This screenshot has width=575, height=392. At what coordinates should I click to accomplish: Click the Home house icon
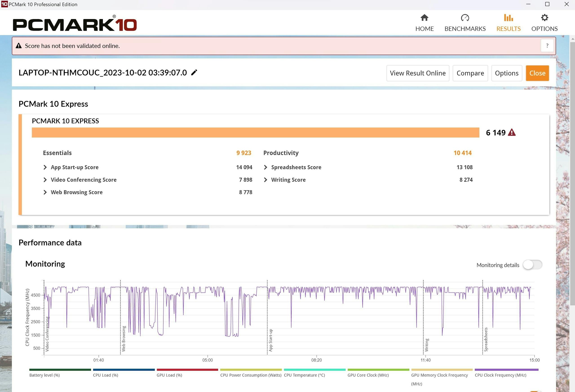coord(424,18)
